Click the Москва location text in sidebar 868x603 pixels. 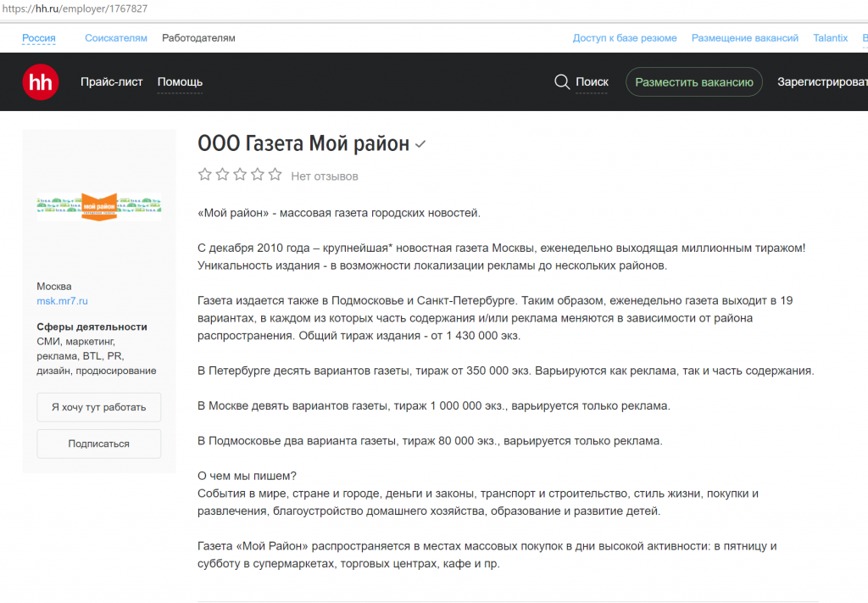53,287
